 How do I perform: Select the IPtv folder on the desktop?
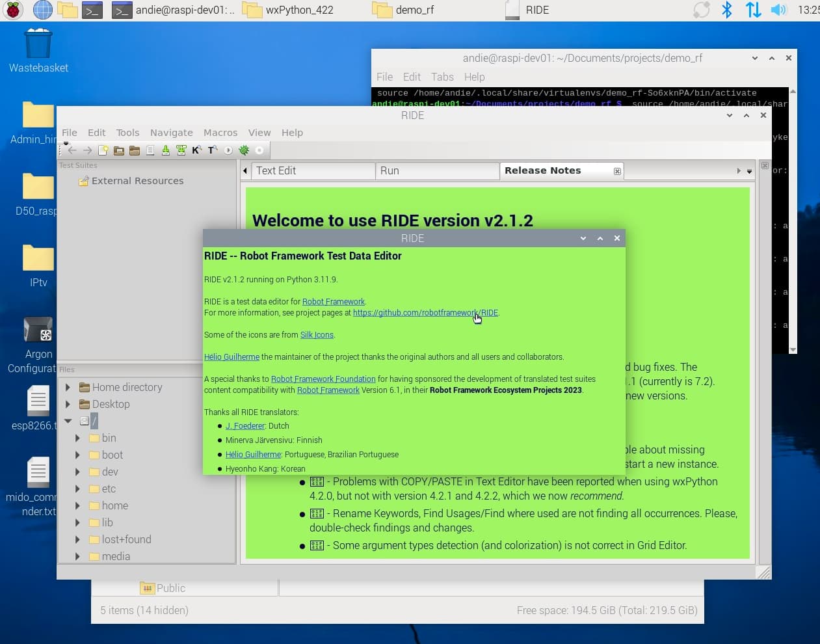(x=38, y=266)
